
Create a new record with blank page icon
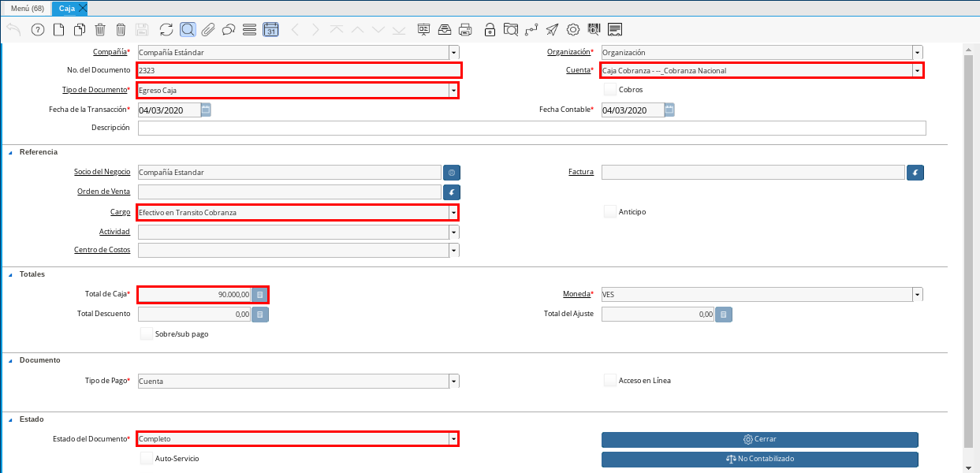coord(58,30)
